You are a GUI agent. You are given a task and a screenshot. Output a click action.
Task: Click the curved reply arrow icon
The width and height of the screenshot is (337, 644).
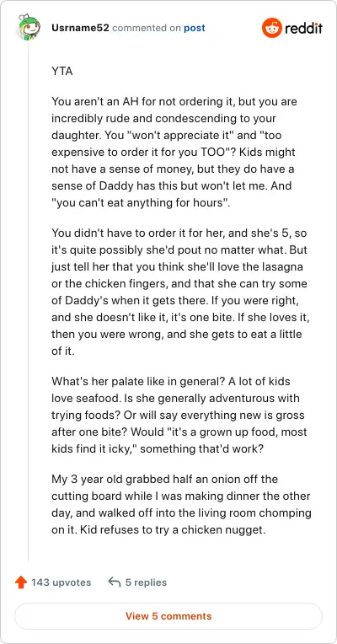114,582
